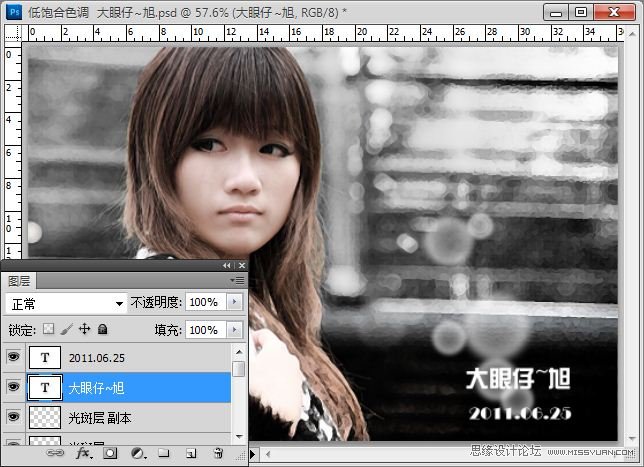644x467 pixels.
Task: Click the 光斑层 副本 layer thumbnail
Action: 45,417
